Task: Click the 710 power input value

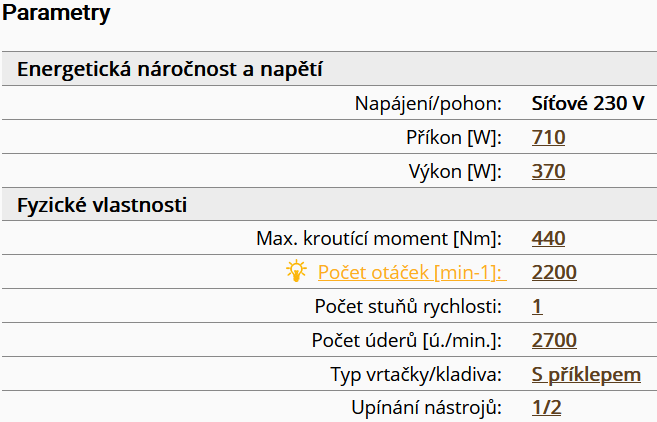Action: (548, 137)
